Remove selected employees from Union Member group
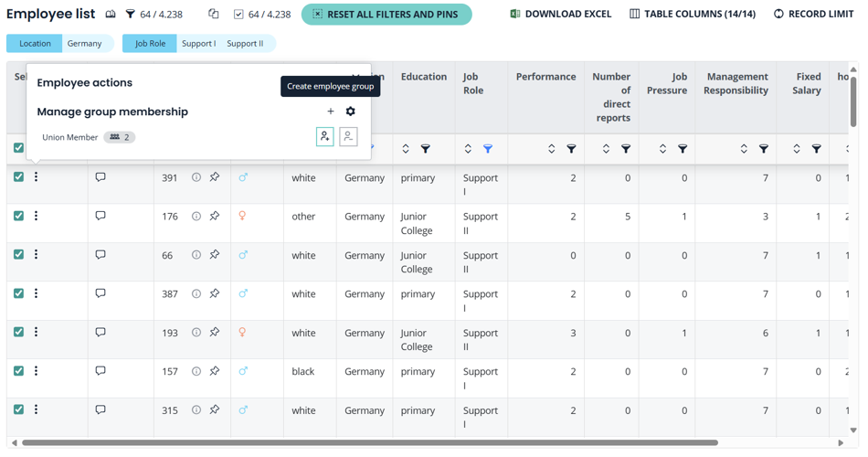This screenshot has height=457, width=868. 348,137
